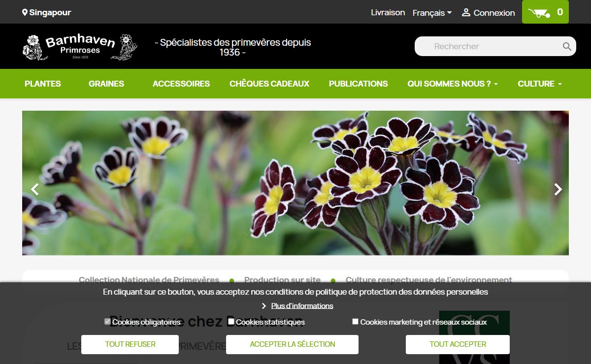
Task: Go to the Publications section
Action: point(359,84)
